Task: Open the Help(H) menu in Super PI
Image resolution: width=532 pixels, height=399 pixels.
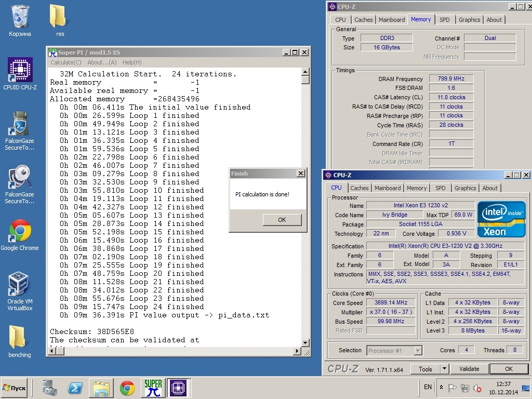Action: coord(132,62)
